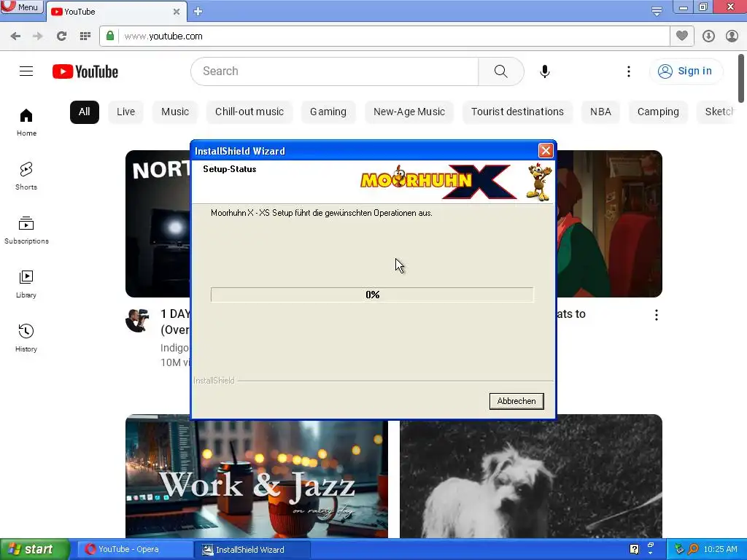Viewport: 747px width, 560px height.
Task: Click the orange magnifier tray icon
Action: (693, 549)
